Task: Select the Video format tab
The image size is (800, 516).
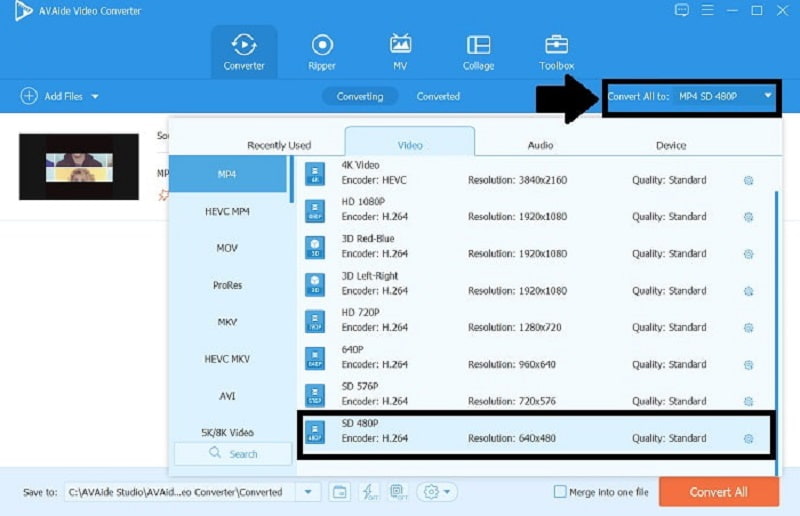Action: [x=410, y=142]
